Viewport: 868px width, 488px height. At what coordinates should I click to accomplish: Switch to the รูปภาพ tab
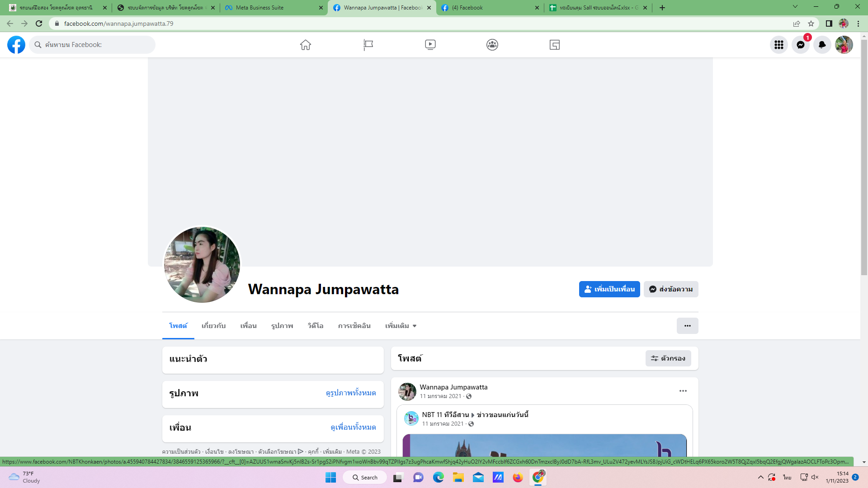282,326
